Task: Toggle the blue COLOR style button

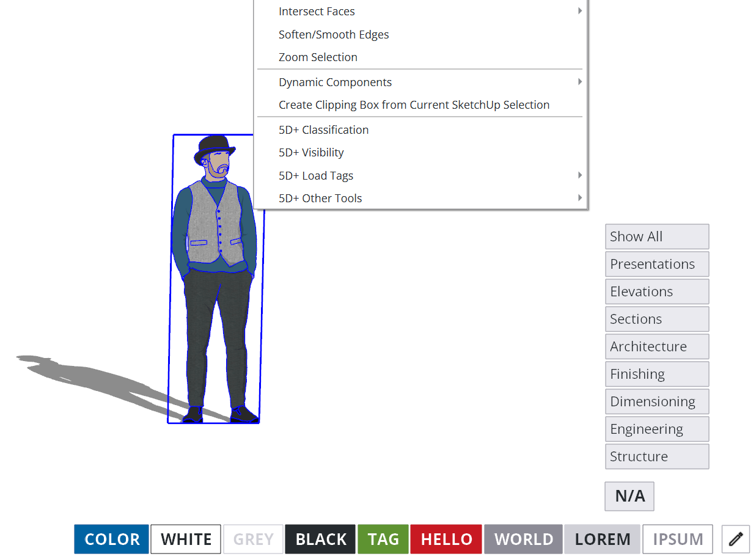Action: pyautogui.click(x=112, y=539)
